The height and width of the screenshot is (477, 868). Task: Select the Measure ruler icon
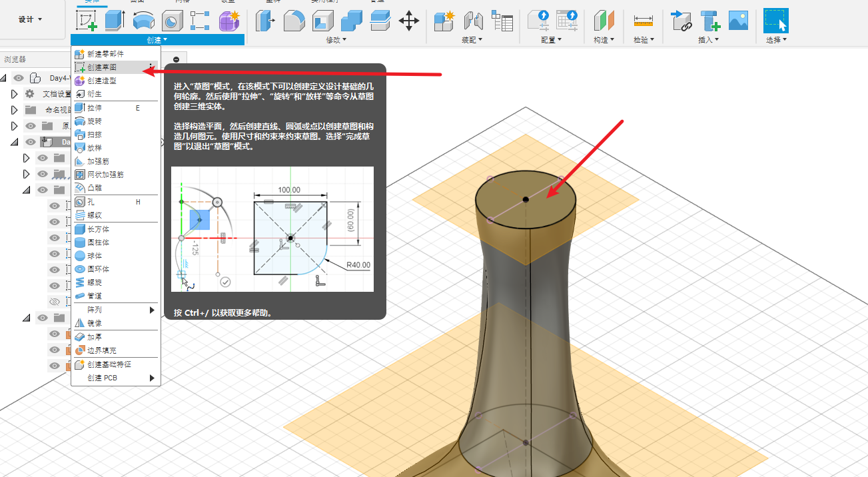click(x=643, y=21)
